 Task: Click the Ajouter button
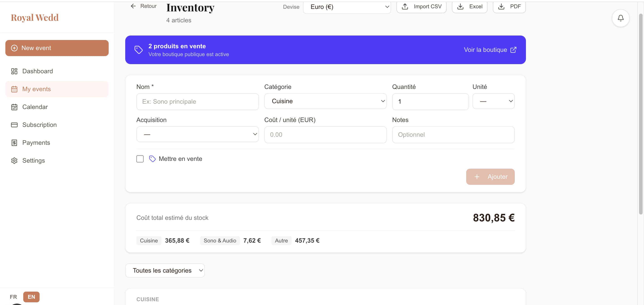pyautogui.click(x=490, y=177)
